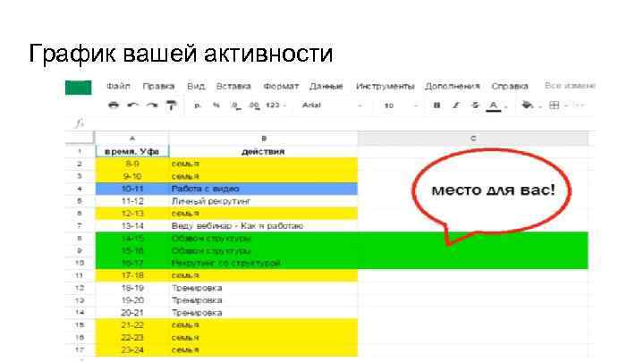Open text color picker (underlined A)

tap(494, 105)
